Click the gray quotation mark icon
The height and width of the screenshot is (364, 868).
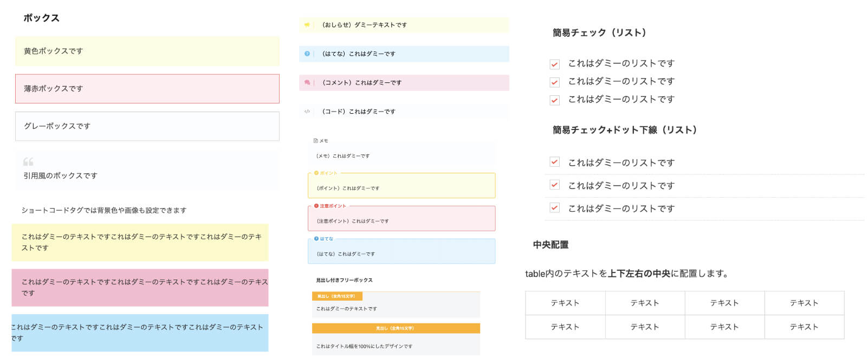tap(28, 162)
